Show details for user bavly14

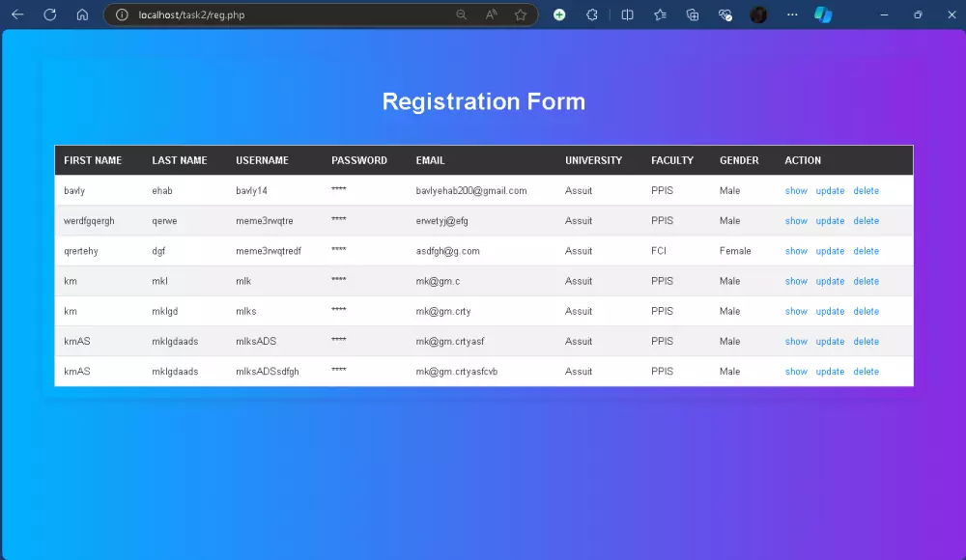(795, 190)
